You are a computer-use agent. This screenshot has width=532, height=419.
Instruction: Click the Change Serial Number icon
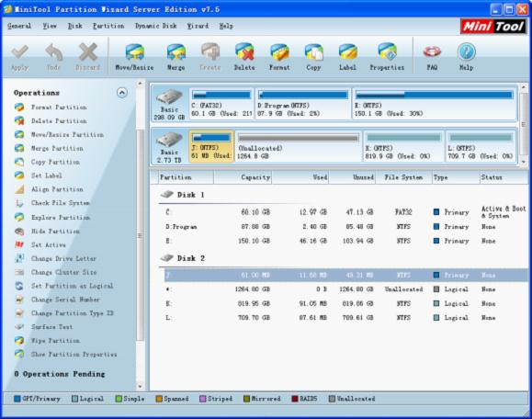click(19, 300)
